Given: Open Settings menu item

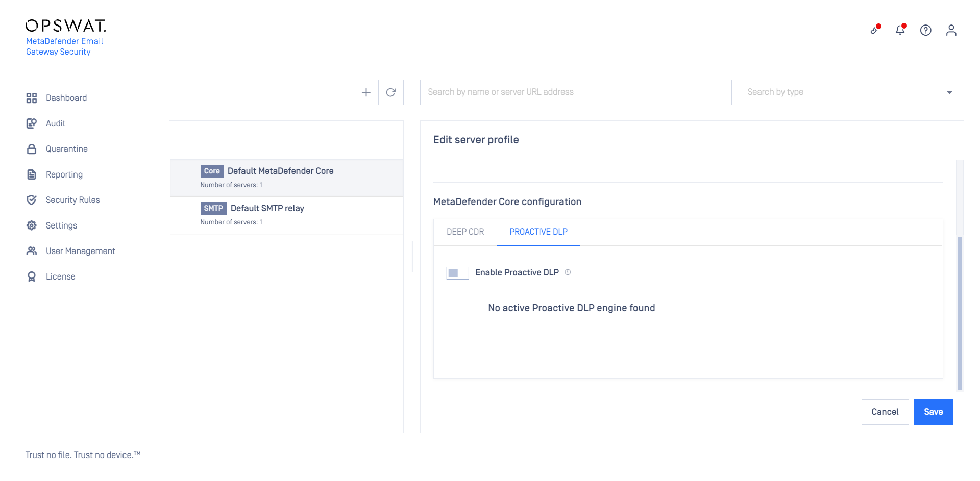Looking at the screenshot, I should coord(61,225).
